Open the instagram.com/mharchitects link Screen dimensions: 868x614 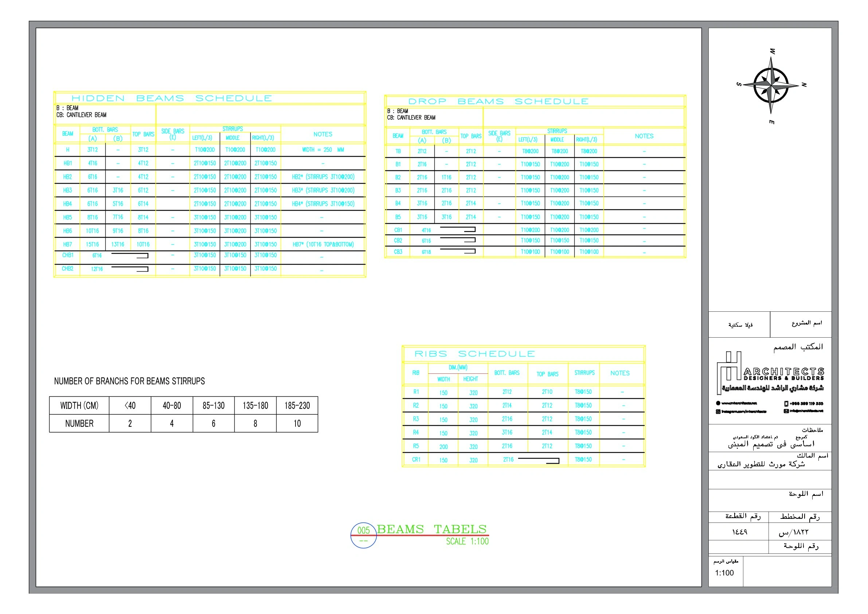(744, 412)
